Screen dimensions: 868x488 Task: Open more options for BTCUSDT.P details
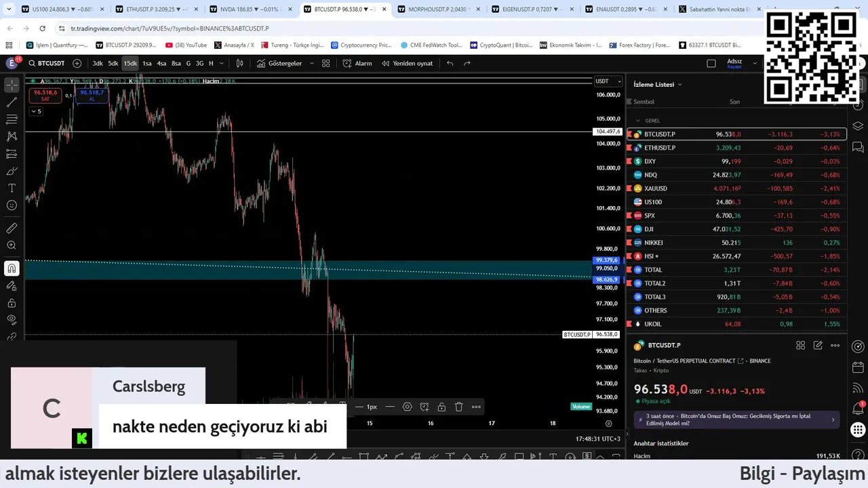835,346
